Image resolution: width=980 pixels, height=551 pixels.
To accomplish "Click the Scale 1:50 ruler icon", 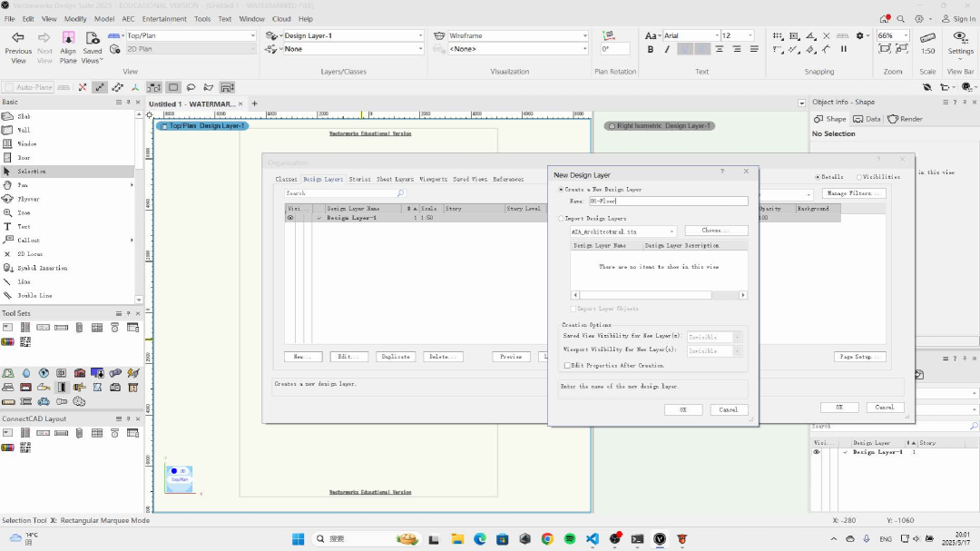I will pos(927,39).
